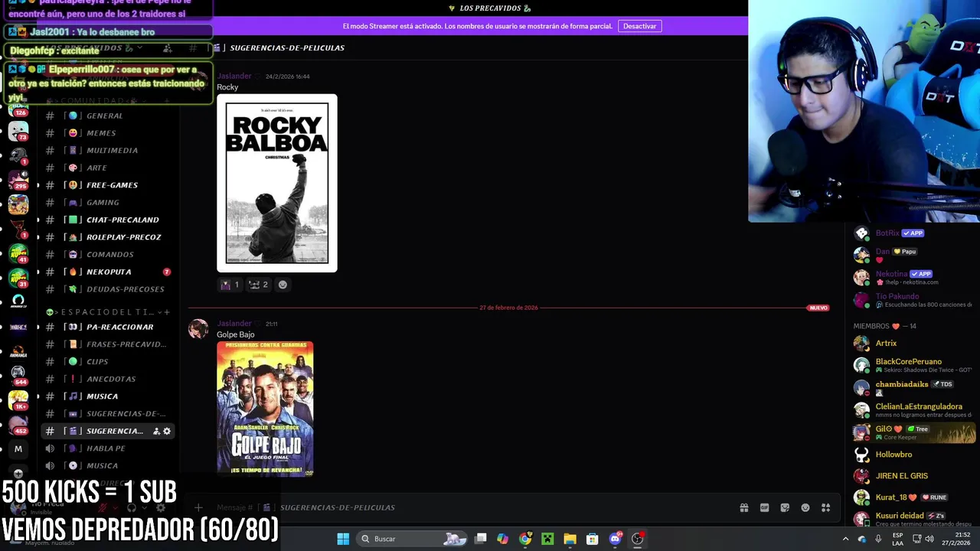Click Desactivar in the Streamer mode banner

coord(639,26)
